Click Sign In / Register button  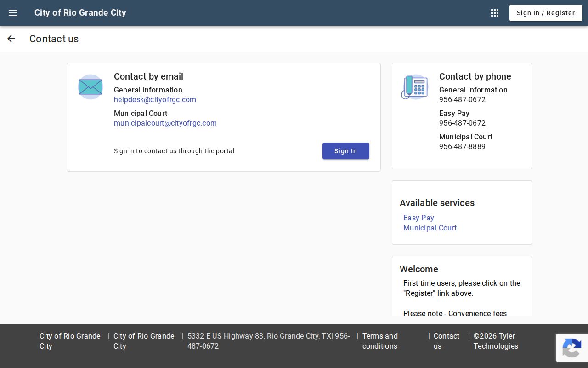click(x=546, y=13)
